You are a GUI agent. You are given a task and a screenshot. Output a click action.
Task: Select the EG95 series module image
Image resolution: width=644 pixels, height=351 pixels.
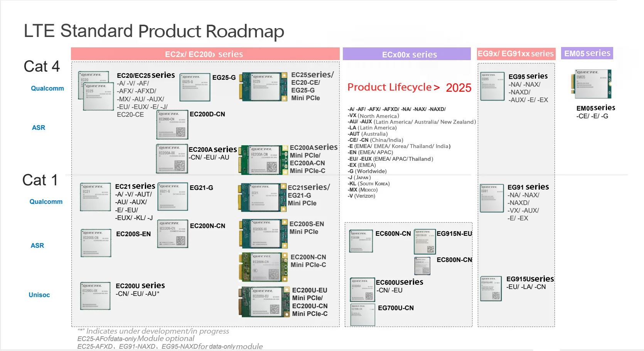[492, 87]
